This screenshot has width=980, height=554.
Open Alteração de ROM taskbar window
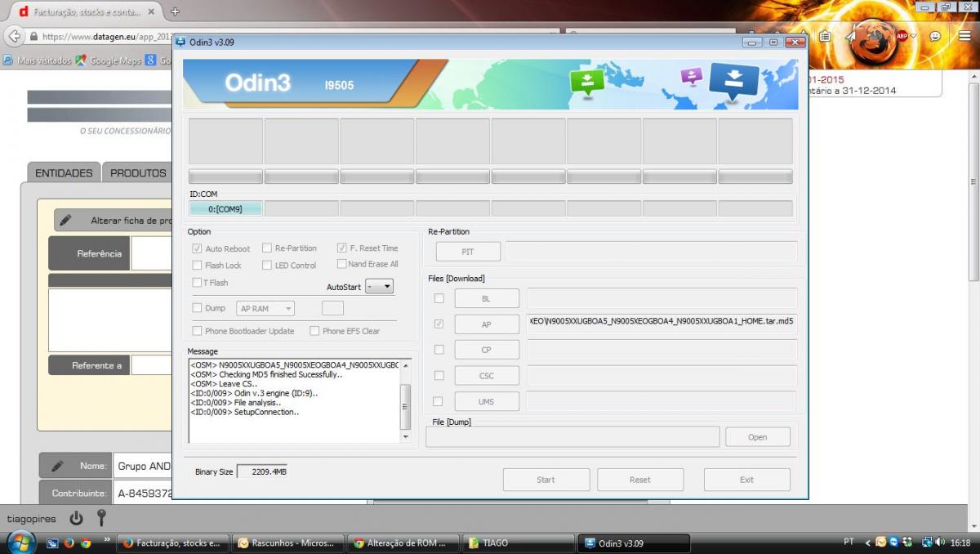coord(403,543)
